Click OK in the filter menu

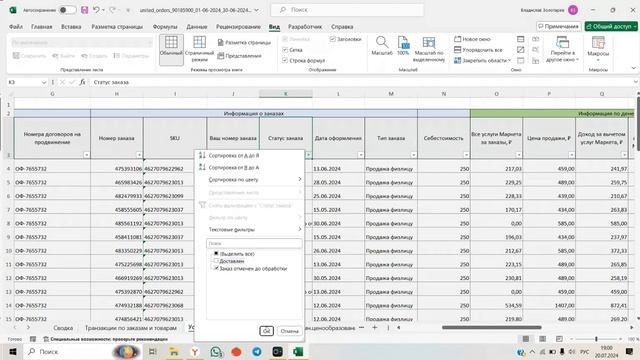point(267,331)
